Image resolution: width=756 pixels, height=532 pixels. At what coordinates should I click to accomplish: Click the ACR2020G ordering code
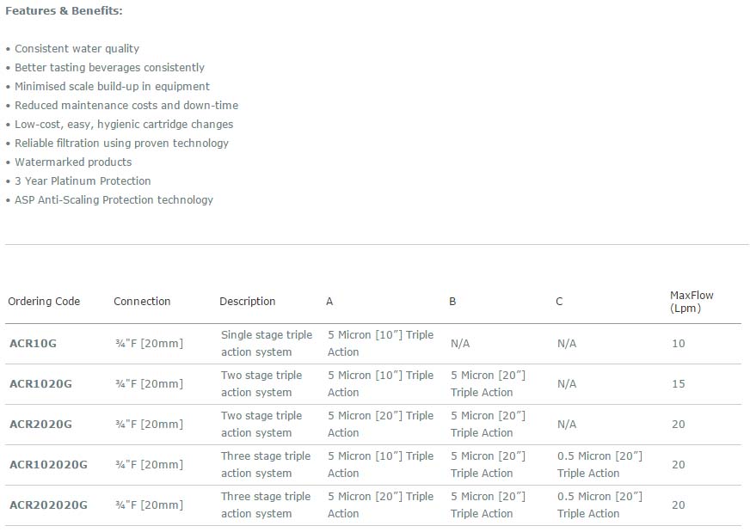tap(40, 425)
